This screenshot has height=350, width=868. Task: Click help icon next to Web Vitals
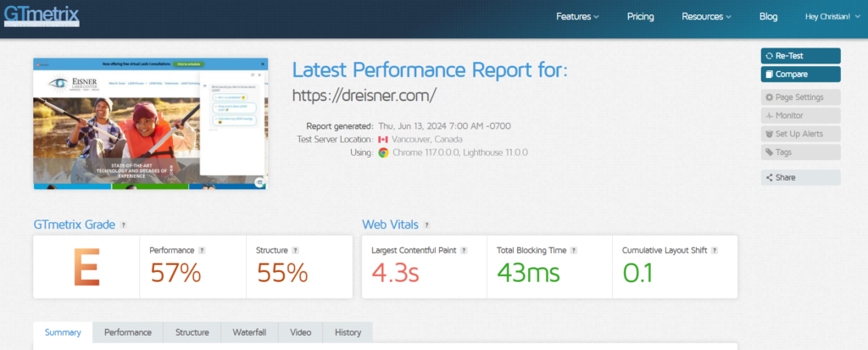426,225
